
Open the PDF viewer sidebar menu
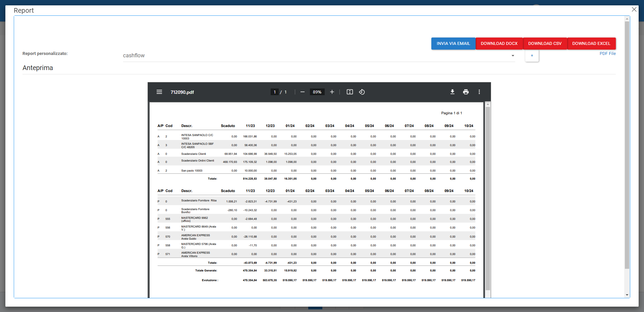click(159, 92)
